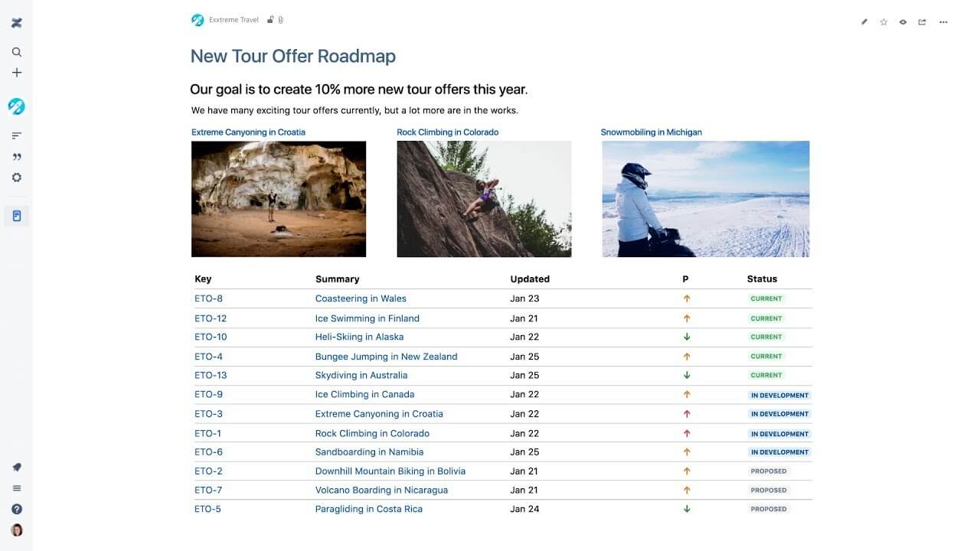View page attachments via the paperclip icon
The width and height of the screenshot is (980, 551).
[281, 20]
